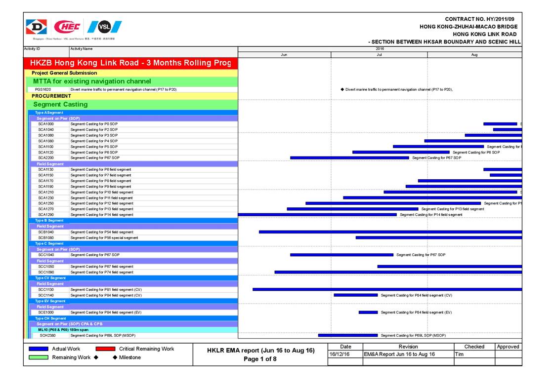
Task: Select the Type CV Segment group band
Action: pos(133,278)
